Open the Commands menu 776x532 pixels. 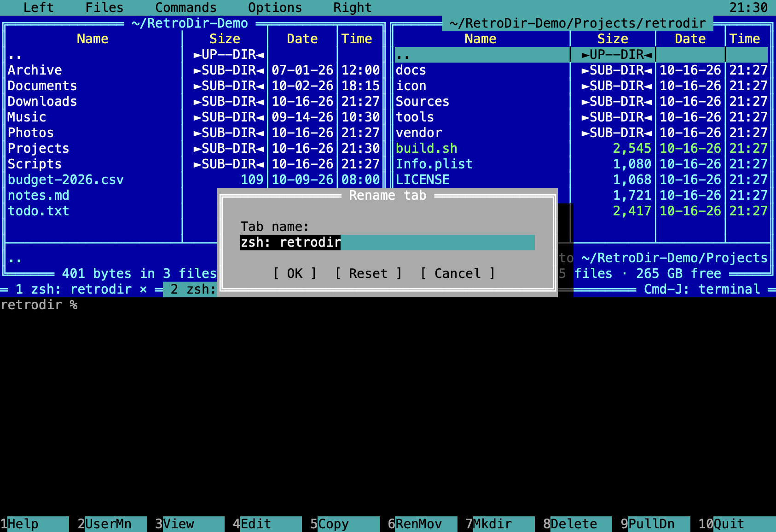point(186,7)
